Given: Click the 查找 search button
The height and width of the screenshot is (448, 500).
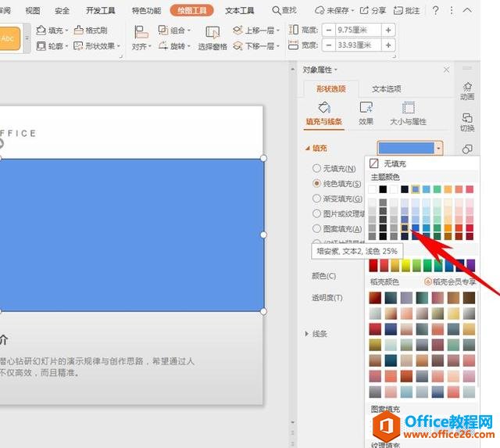Looking at the screenshot, I should point(284,11).
